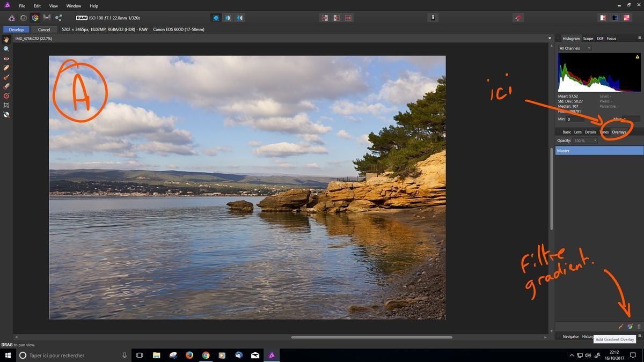Select the View tool at the toolbar top
Image resolution: width=644 pixels, height=362 pixels.
[6, 39]
